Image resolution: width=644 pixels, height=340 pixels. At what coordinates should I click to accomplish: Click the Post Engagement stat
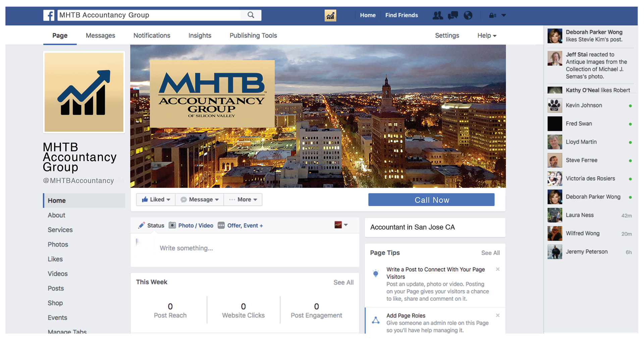pyautogui.click(x=316, y=310)
